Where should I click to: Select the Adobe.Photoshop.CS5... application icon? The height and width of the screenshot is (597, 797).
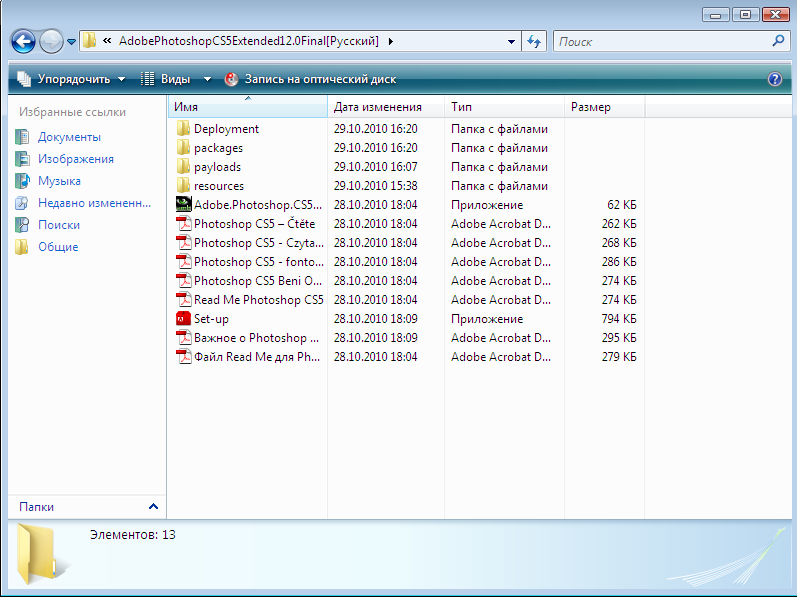pos(183,204)
